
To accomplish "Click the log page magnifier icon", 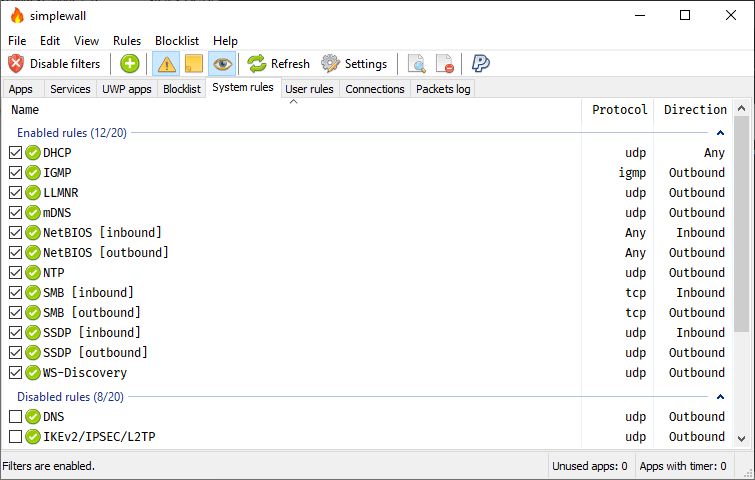I will click(x=417, y=64).
